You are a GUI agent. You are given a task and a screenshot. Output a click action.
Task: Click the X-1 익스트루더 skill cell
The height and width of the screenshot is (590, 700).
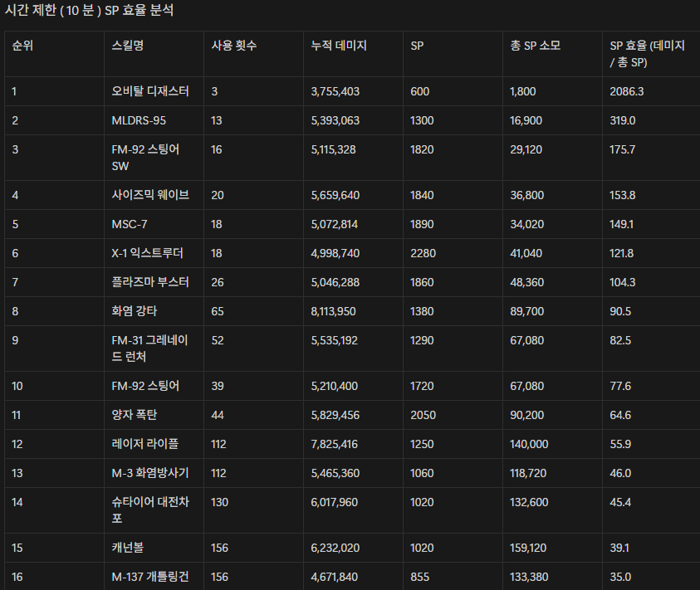[148, 253]
